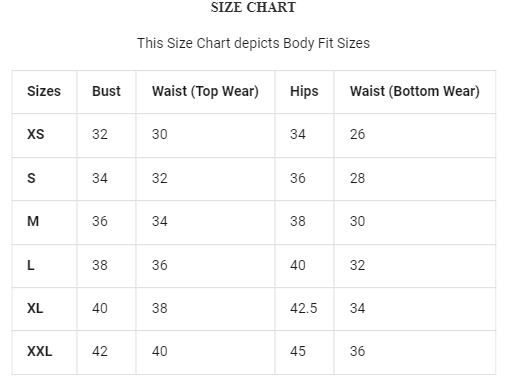The height and width of the screenshot is (388, 507).
Task: Select the XXL size row label
Action: click(40, 351)
